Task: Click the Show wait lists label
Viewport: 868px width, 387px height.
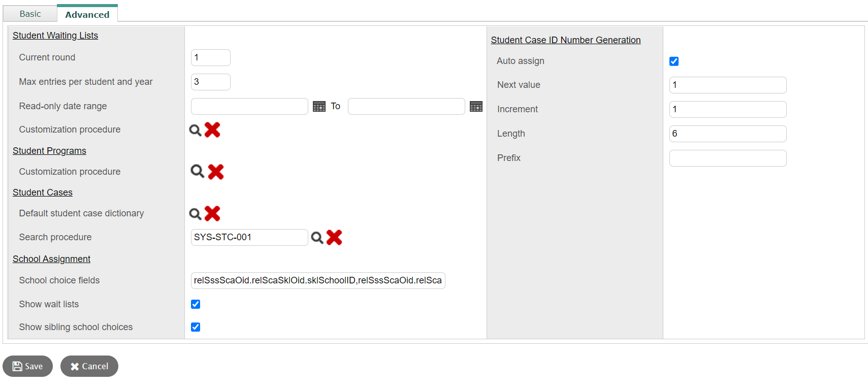Action: click(x=49, y=304)
